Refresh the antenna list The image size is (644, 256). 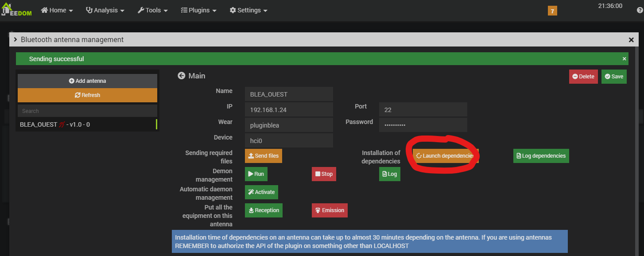[x=87, y=95]
